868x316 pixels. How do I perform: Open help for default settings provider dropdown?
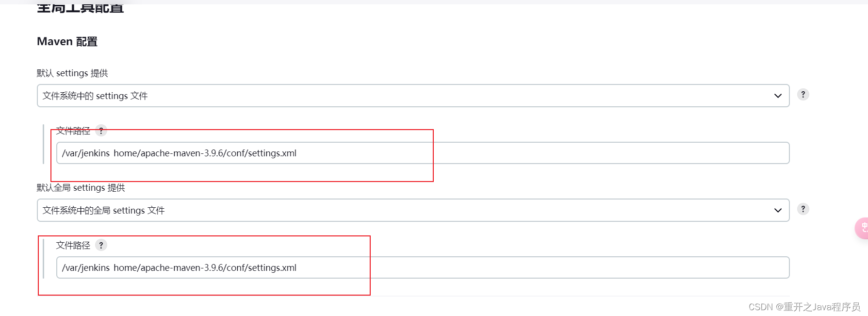(803, 95)
